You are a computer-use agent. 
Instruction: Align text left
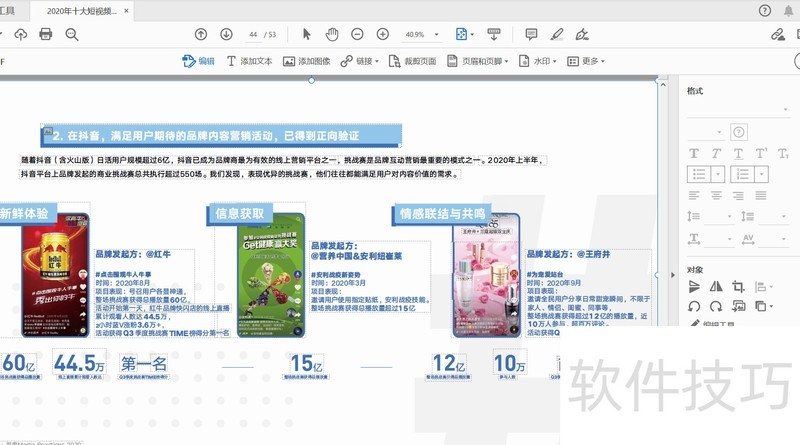[694, 195]
